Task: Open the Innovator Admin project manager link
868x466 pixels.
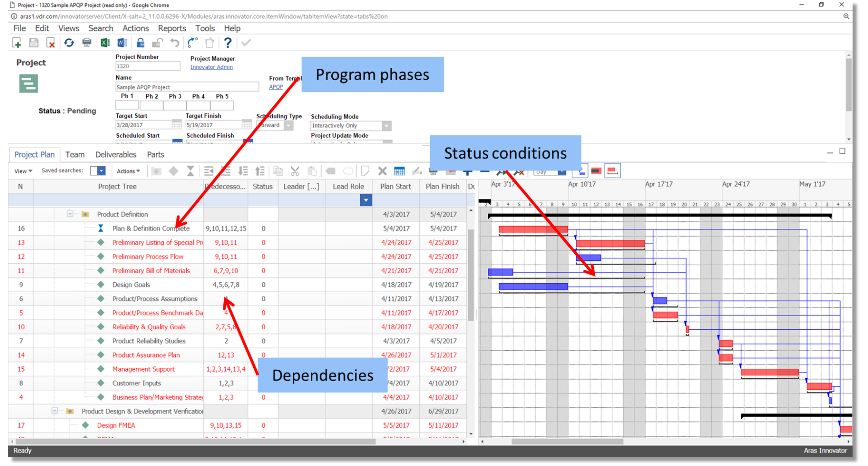Action: coord(211,67)
